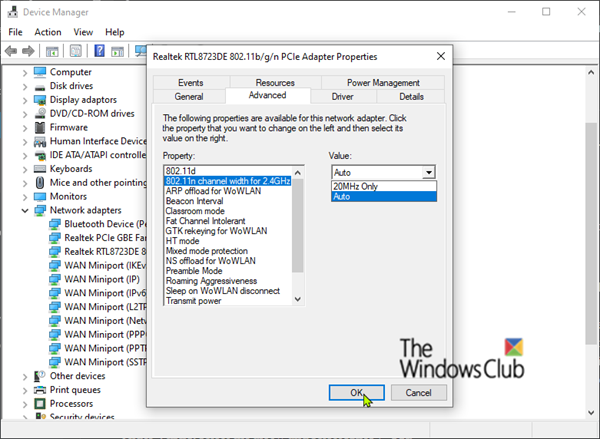The image size is (600, 439).
Task: Click the Property list scroll up arrow
Action: coord(298,173)
